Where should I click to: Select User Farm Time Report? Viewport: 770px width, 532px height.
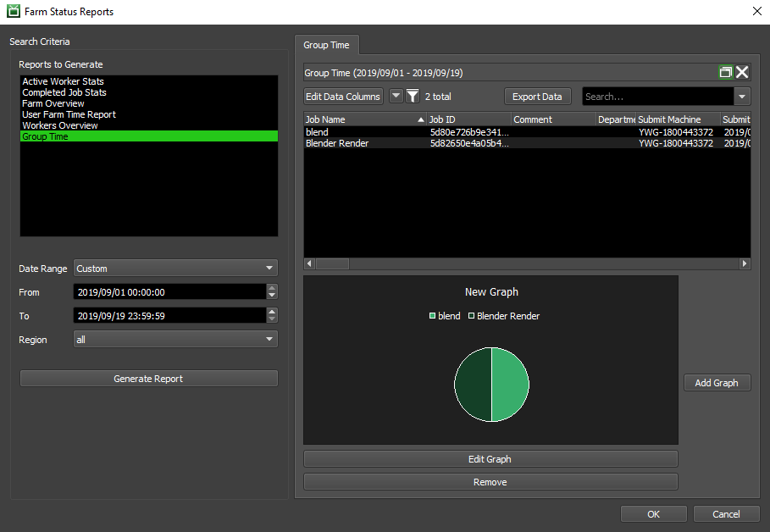[x=149, y=114]
